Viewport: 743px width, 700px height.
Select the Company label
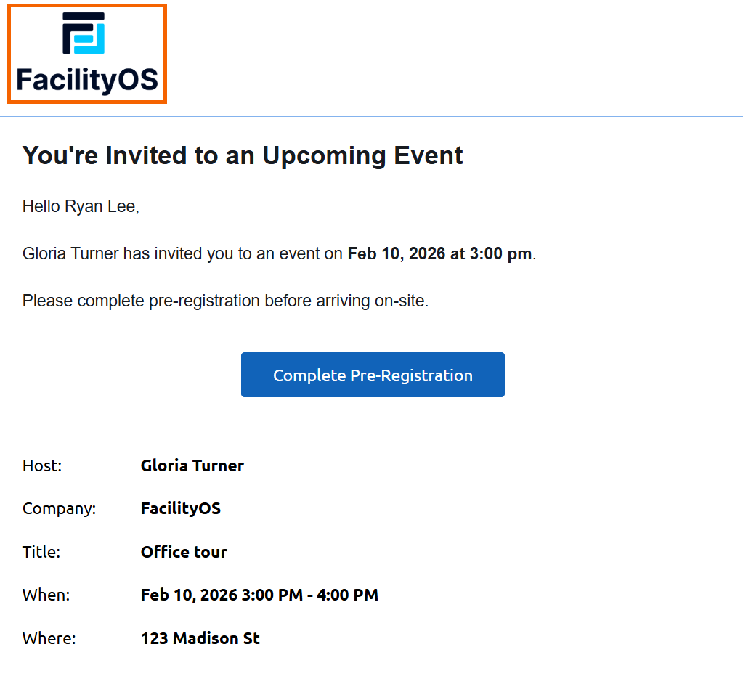[59, 508]
